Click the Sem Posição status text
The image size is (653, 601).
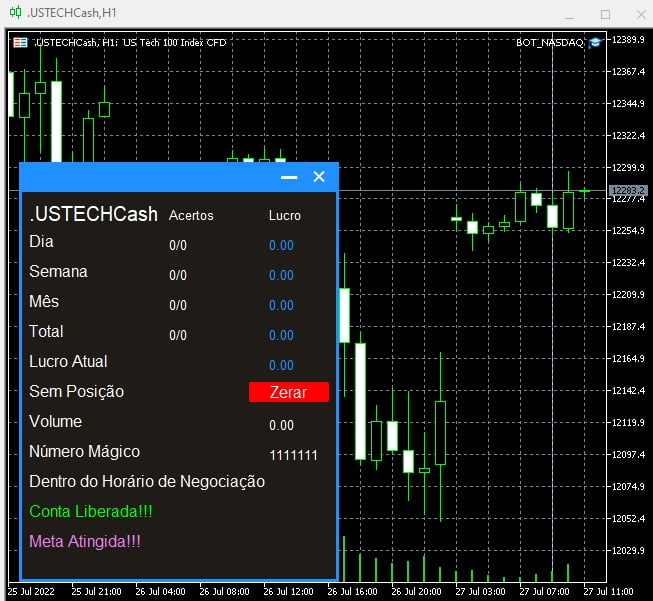coord(77,392)
